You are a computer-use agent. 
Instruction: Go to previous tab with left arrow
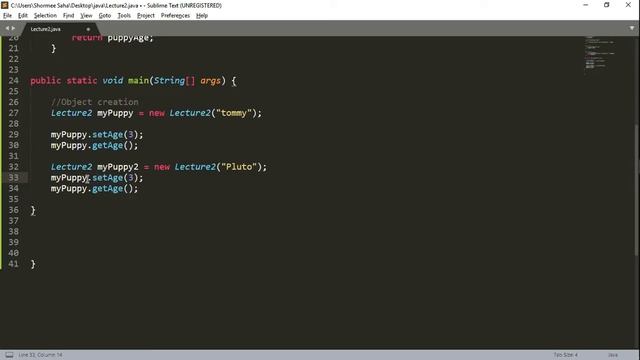coord(7,28)
